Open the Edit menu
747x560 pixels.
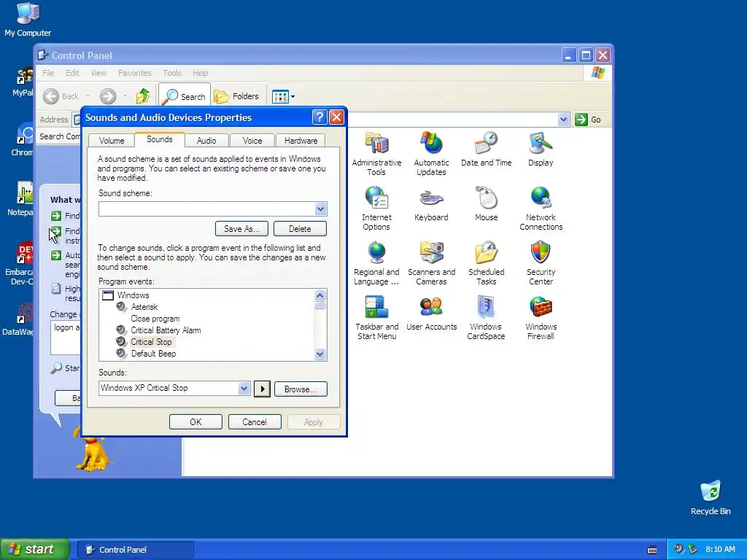pyautogui.click(x=72, y=73)
